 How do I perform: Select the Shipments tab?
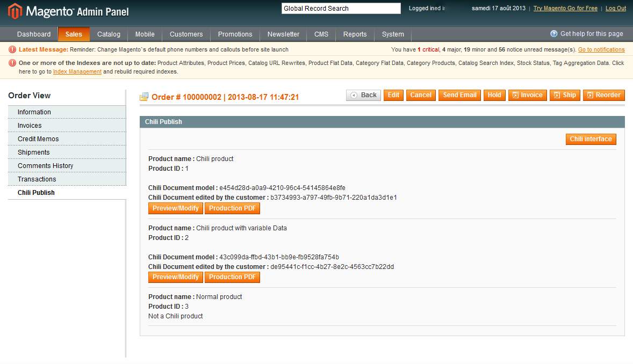[67, 152]
